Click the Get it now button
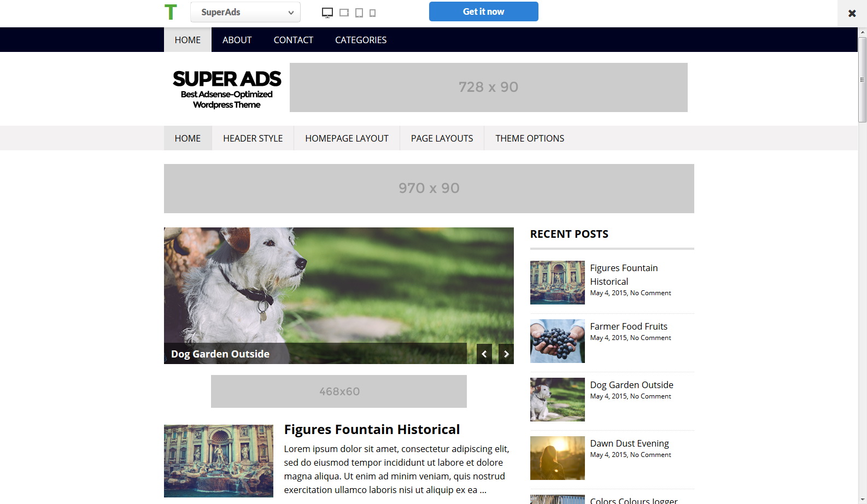Viewport: 867px width, 504px height. (x=484, y=11)
